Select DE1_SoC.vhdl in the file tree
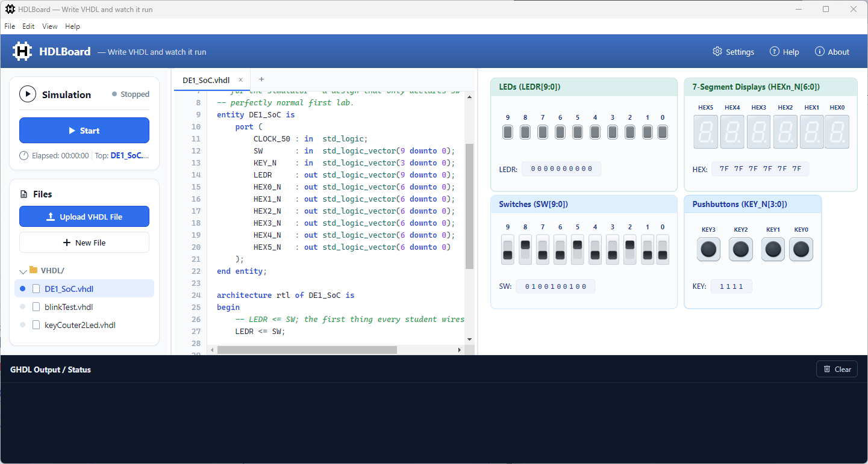The height and width of the screenshot is (464, 868). [84, 289]
